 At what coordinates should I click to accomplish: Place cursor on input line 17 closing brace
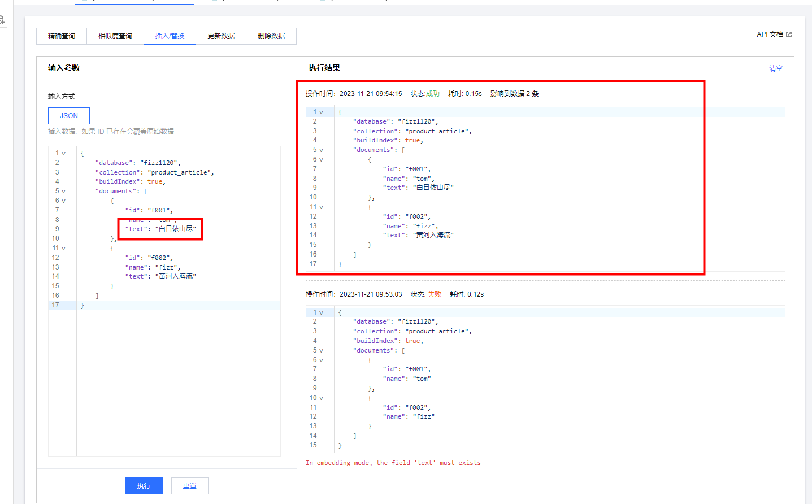click(82, 305)
